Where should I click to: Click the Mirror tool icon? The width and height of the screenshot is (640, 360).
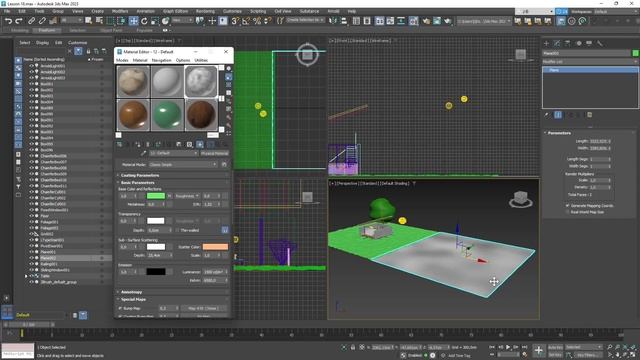[333, 21]
